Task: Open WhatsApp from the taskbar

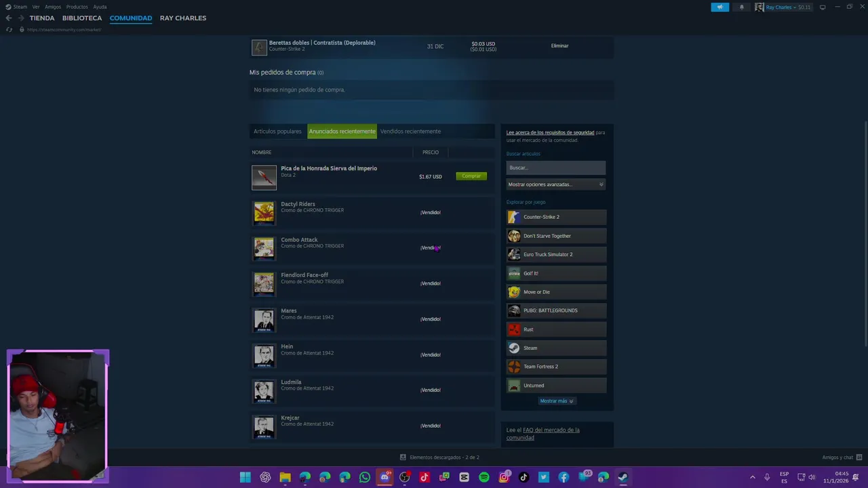Action: pos(365,477)
